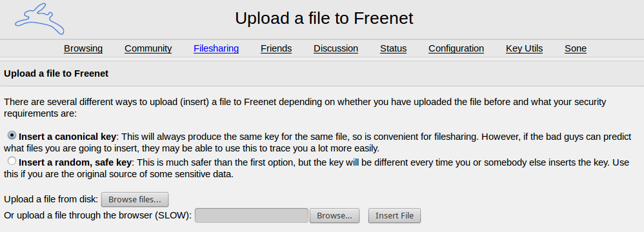Image resolution: width=644 pixels, height=232 pixels.
Task: Click the Browse files... button
Action: click(135, 200)
